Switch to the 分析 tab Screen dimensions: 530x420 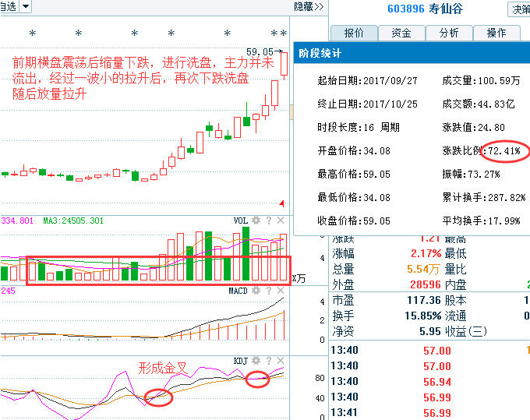[449, 33]
